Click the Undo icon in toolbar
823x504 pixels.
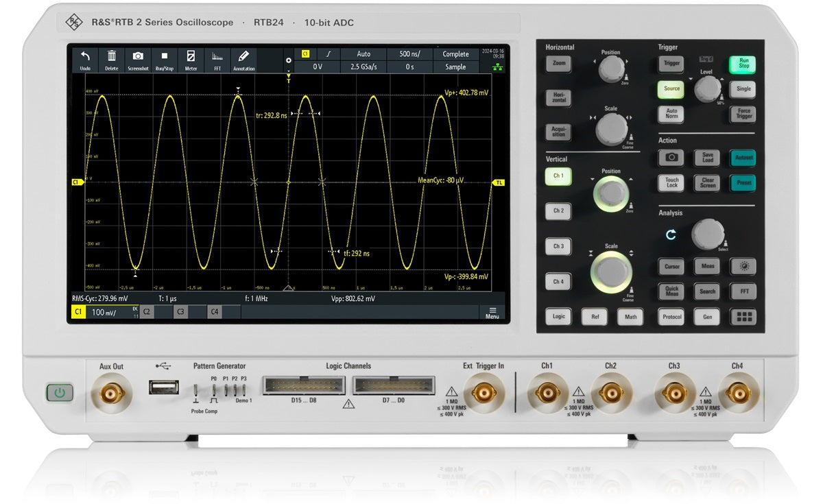pyautogui.click(x=85, y=60)
